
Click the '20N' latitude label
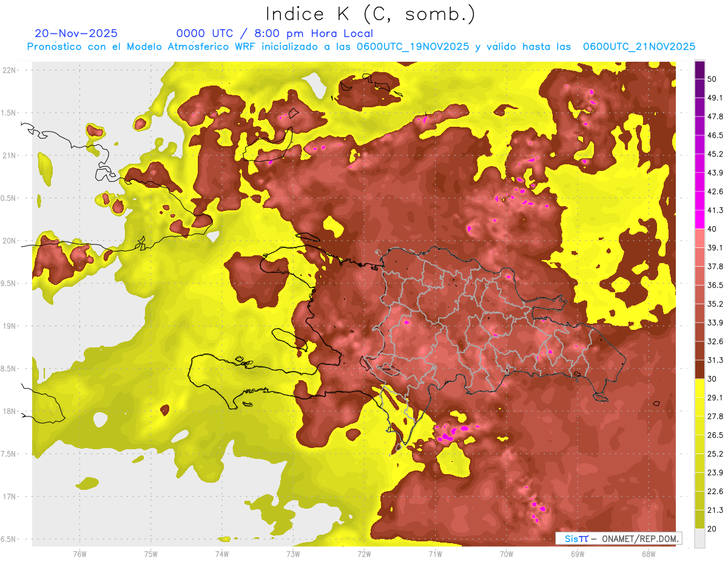point(9,241)
